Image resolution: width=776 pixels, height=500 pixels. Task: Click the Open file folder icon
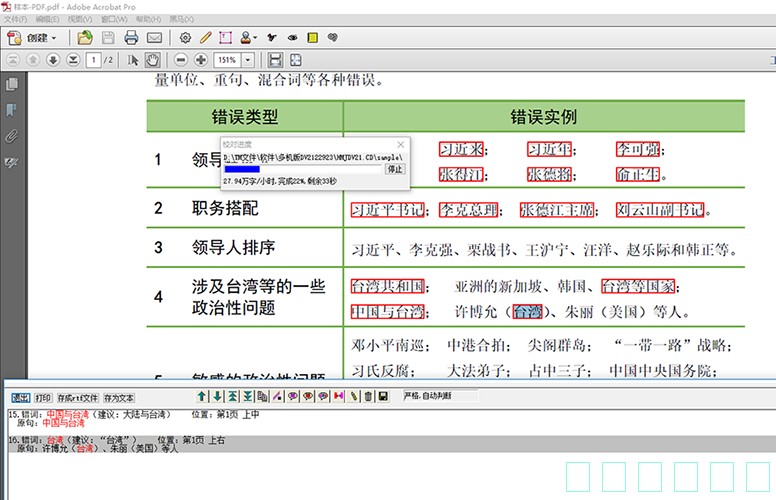(x=85, y=38)
